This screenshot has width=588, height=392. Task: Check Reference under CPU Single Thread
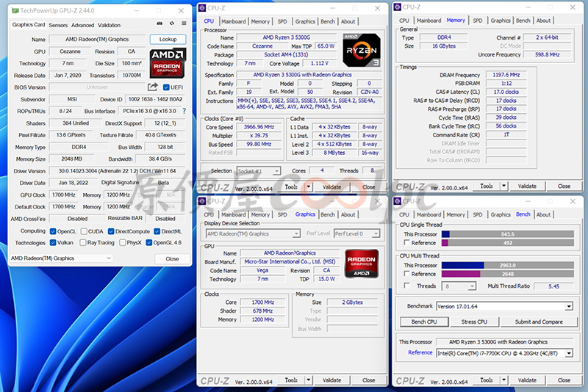406,242
